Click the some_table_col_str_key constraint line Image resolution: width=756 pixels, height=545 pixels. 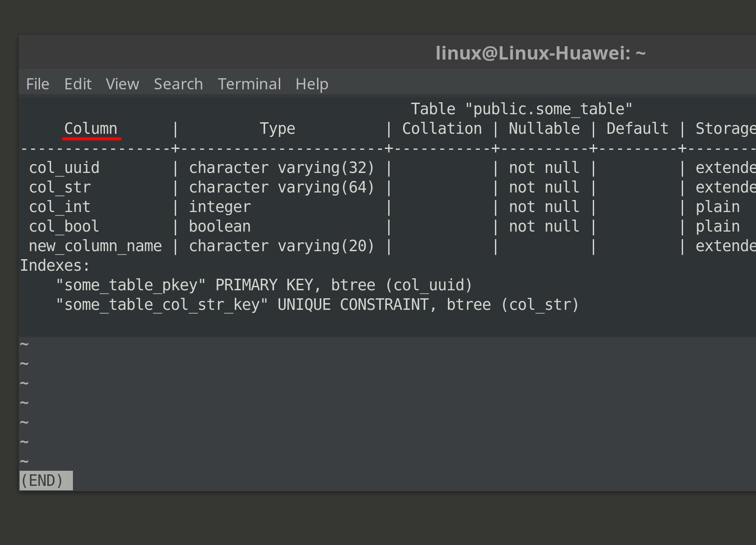(317, 304)
